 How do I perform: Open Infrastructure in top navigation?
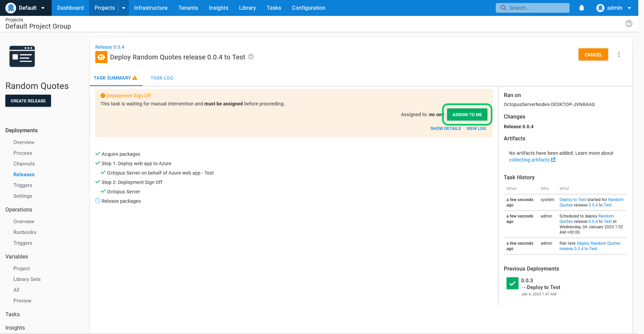[x=151, y=8]
